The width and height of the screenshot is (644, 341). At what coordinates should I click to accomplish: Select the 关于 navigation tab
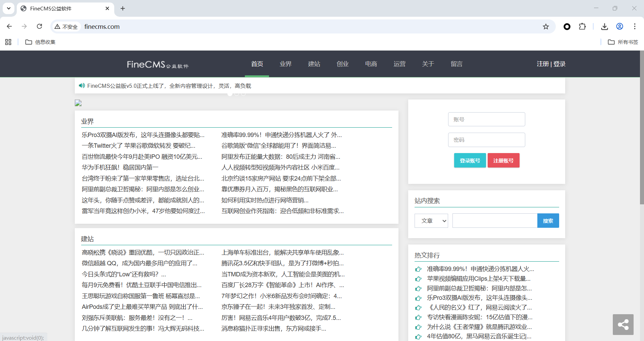(x=428, y=64)
